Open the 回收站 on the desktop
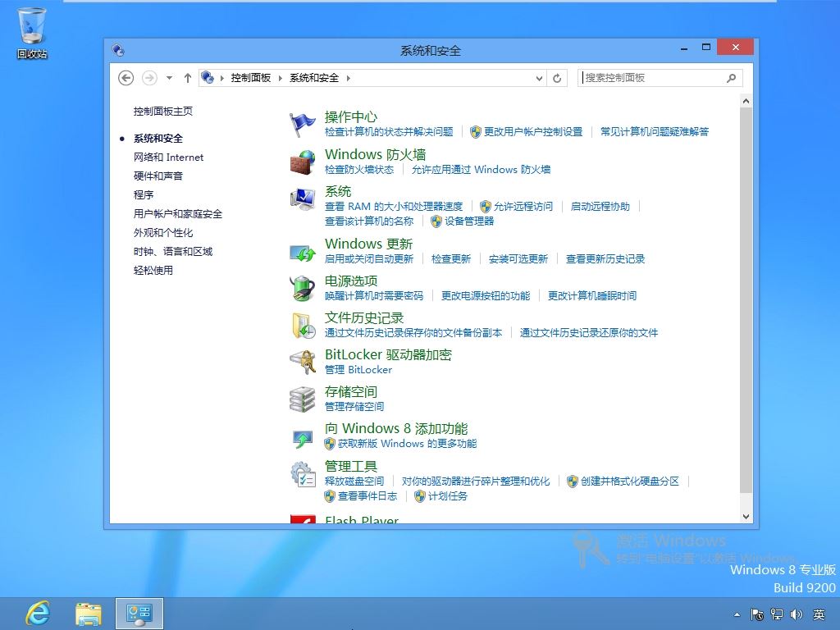Viewport: 840px width, 630px height. (x=32, y=33)
